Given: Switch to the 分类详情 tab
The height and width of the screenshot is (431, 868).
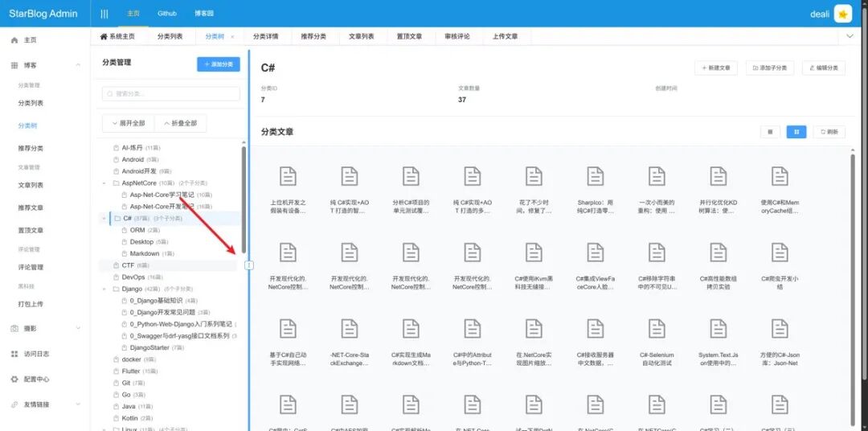Looking at the screenshot, I should (266, 36).
